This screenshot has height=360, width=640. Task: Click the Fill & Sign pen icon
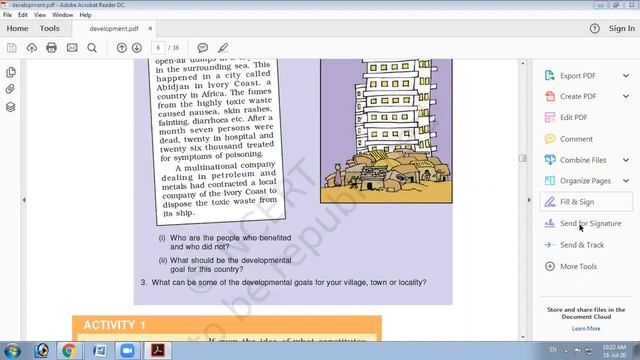coord(550,202)
